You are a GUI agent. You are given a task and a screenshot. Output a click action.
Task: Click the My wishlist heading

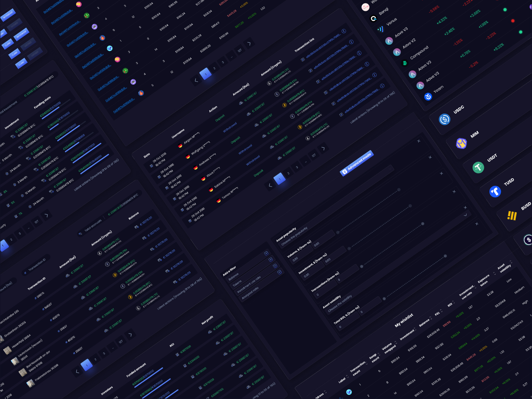404,320
